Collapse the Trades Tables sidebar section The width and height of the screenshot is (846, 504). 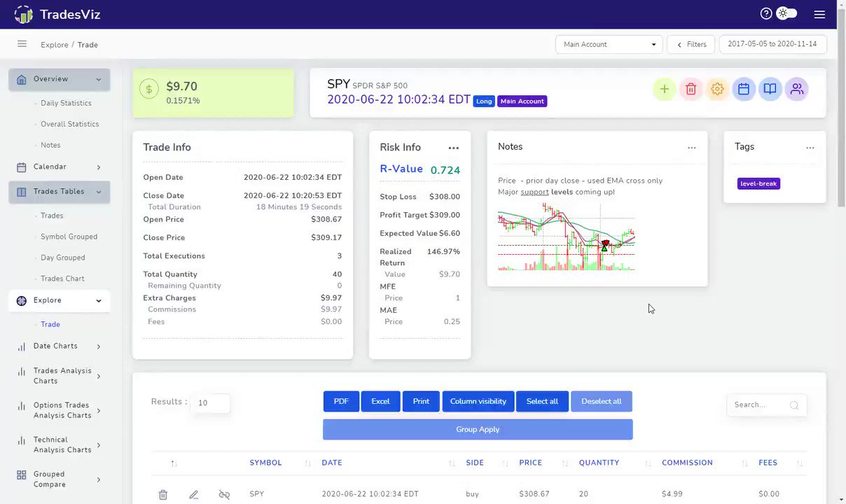click(59, 192)
